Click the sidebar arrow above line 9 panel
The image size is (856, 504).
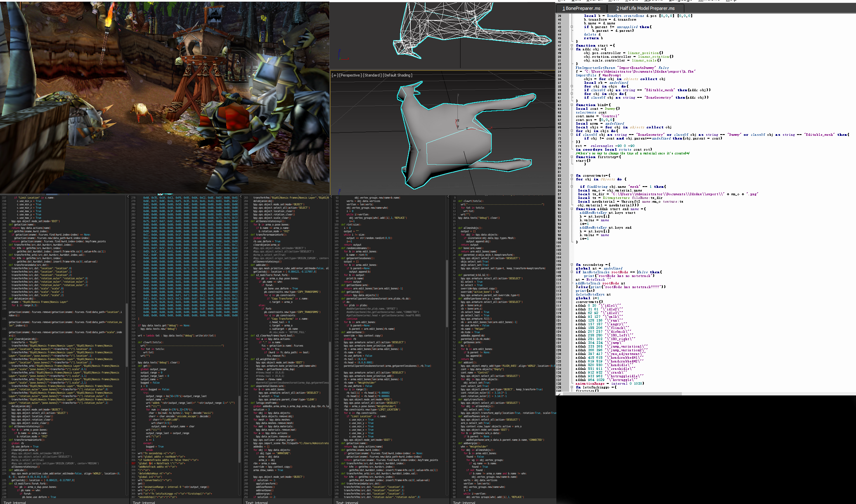click(x=449, y=196)
